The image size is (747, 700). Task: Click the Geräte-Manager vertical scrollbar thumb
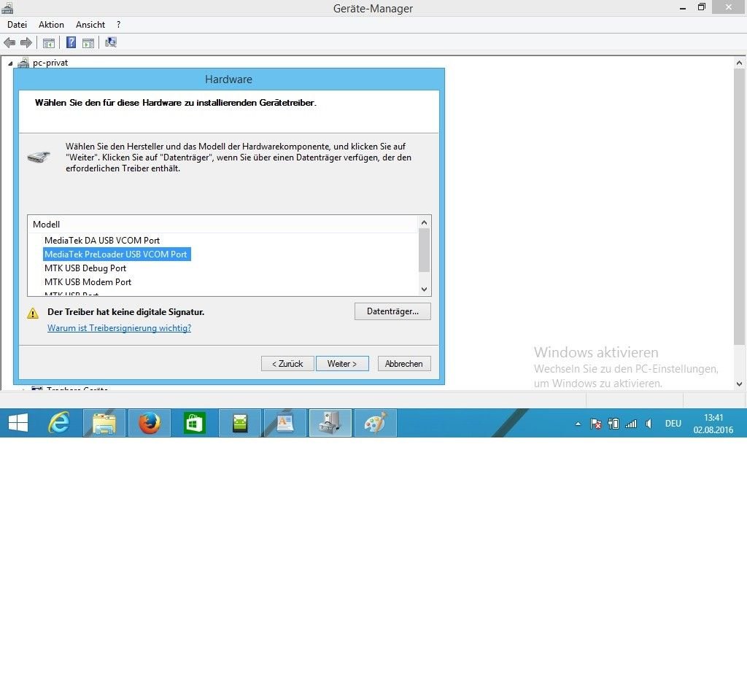coord(739,206)
